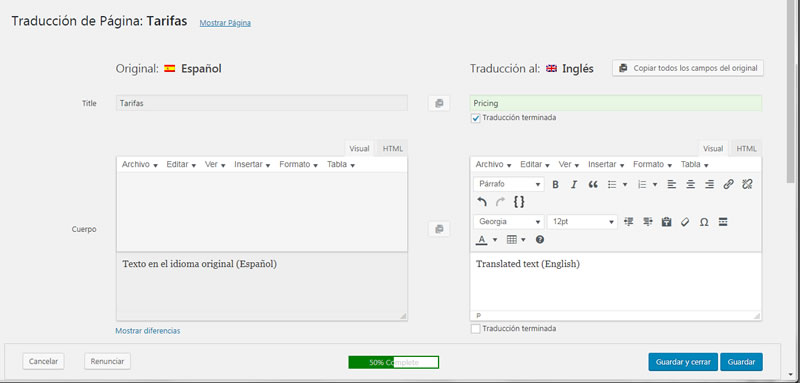Check Traducción terminada under the body editor

(476, 329)
